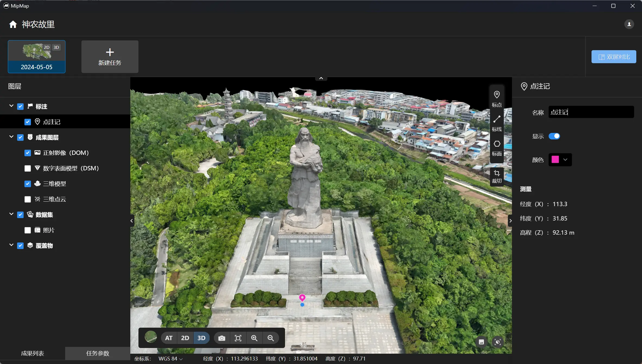This screenshot has height=364, width=642.
Task: Collapse the 成果图层 layer group
Action: (11, 137)
